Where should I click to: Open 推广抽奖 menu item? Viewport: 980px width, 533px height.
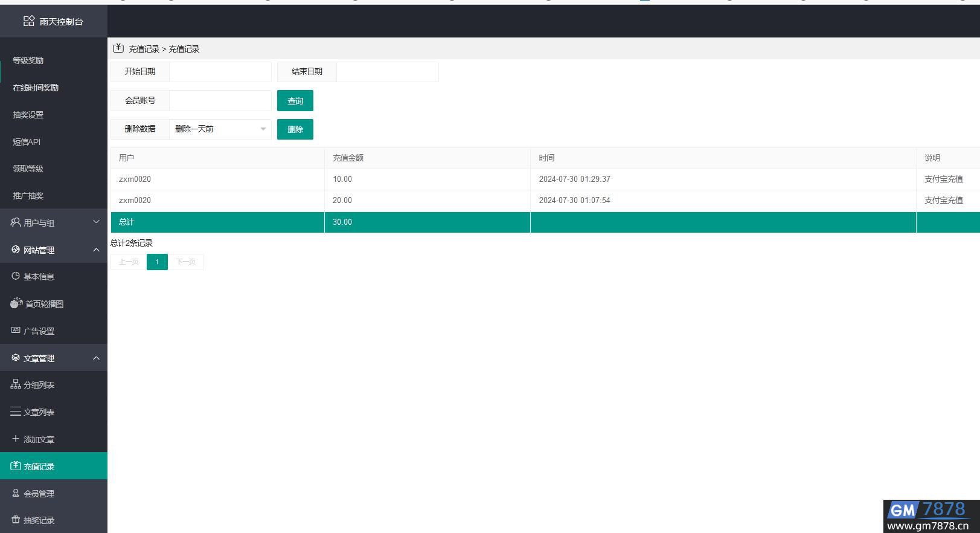point(28,196)
